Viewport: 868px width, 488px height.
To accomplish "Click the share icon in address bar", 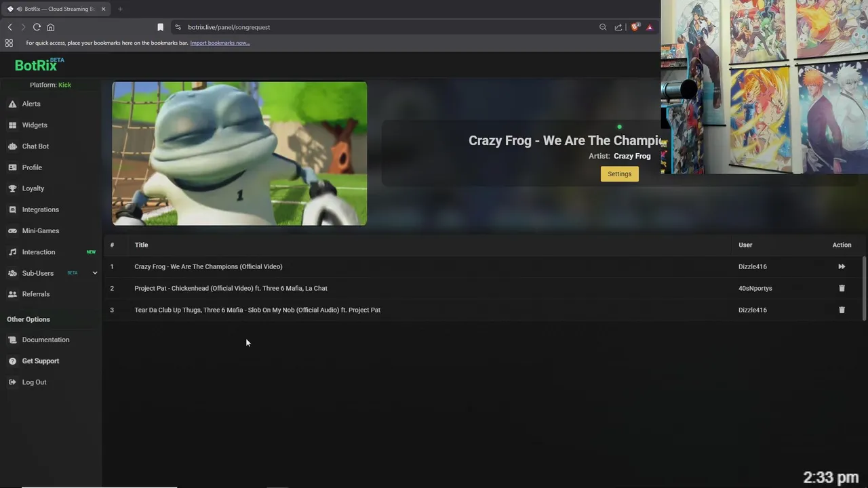I will (618, 27).
